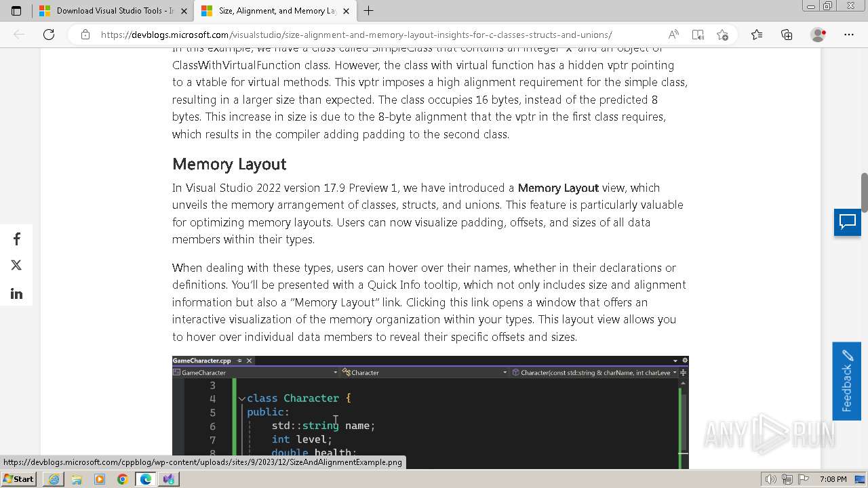Open Windows Explorer from taskbar

click(77, 479)
